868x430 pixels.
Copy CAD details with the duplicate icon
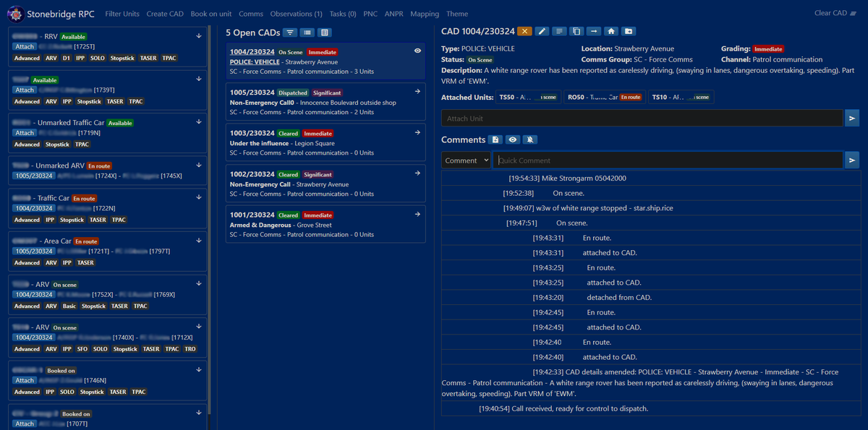(x=576, y=31)
